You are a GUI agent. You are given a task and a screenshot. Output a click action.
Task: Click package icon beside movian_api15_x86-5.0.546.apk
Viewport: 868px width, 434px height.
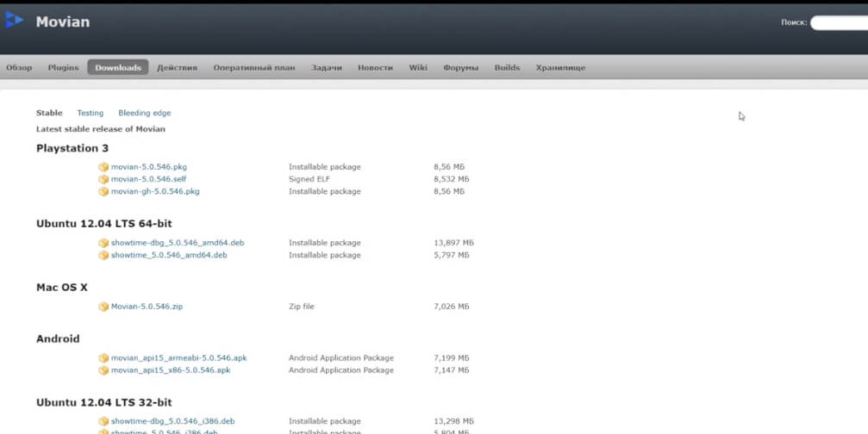[x=103, y=370]
